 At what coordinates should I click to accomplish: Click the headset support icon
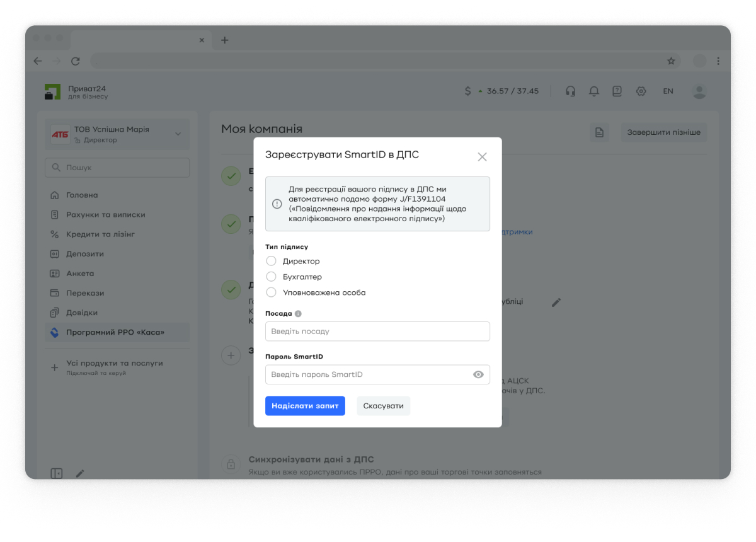coord(570,91)
